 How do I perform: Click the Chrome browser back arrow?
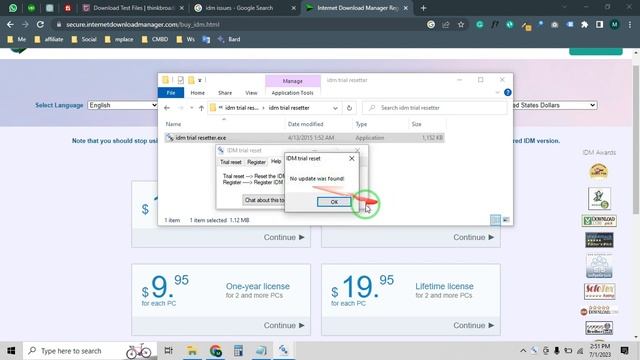(10, 24)
